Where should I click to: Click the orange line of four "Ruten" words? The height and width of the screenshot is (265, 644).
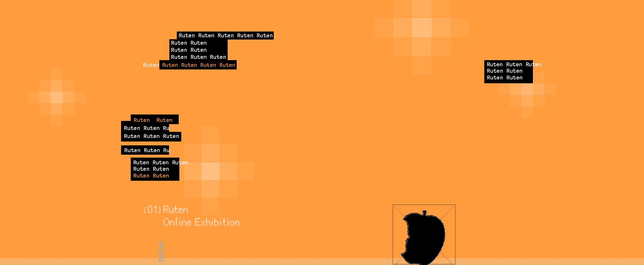tap(198, 65)
